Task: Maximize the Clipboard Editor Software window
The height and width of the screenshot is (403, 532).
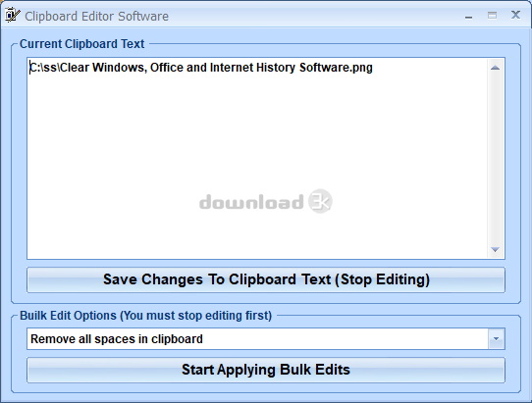Action: pos(492,16)
